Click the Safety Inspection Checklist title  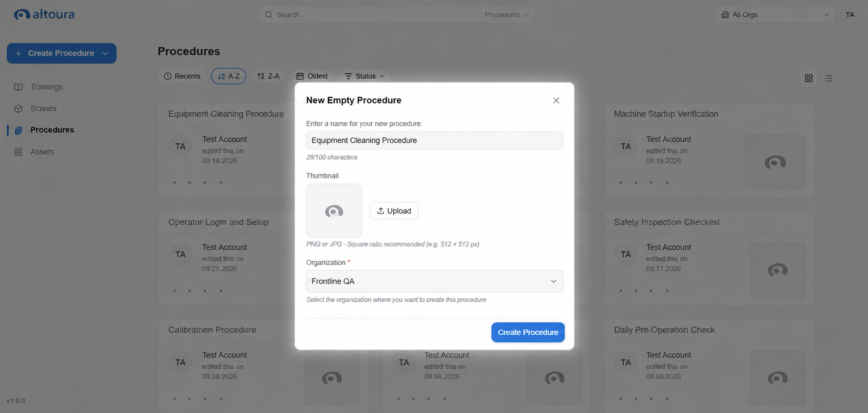click(x=667, y=222)
